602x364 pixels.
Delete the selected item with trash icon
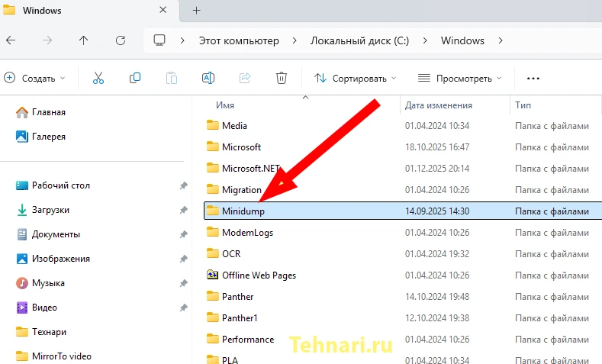(x=282, y=79)
